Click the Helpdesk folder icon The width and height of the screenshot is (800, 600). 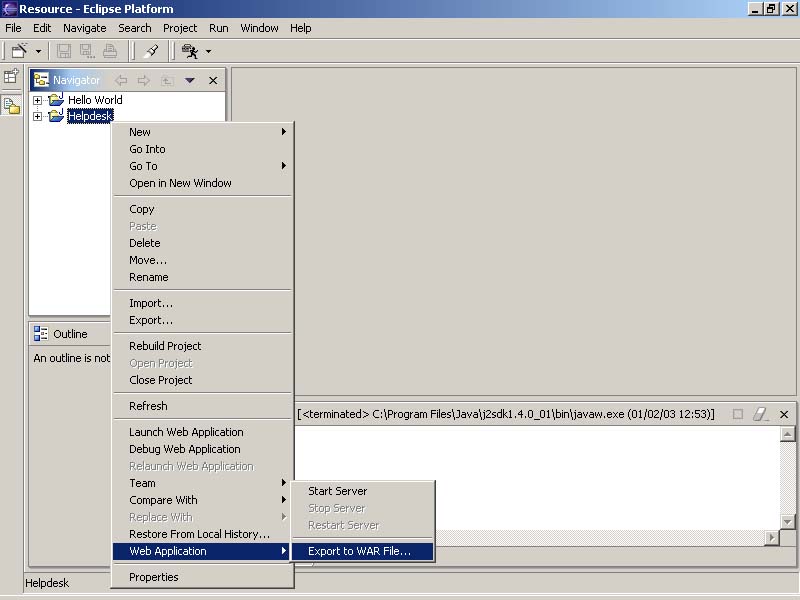click(56, 115)
